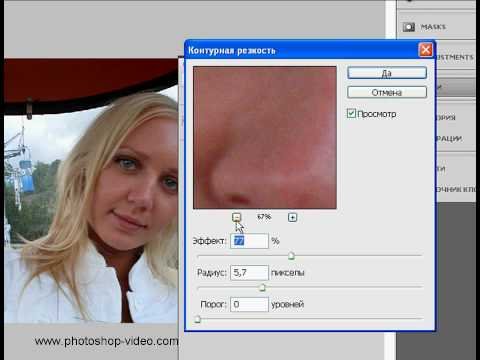This screenshot has height=360, width=480.
Task: Confirm sharpening with the Да button
Action: pos(387,73)
